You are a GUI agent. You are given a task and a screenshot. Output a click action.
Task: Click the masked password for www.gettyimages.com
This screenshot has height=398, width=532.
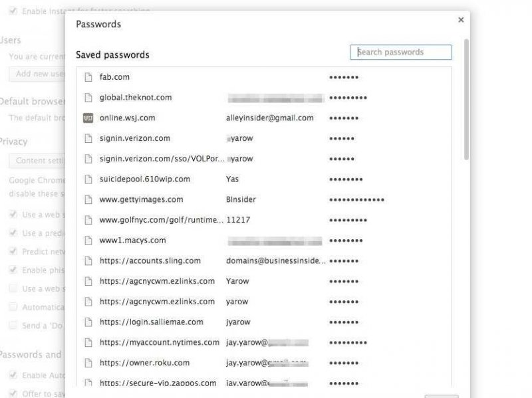[x=356, y=199]
